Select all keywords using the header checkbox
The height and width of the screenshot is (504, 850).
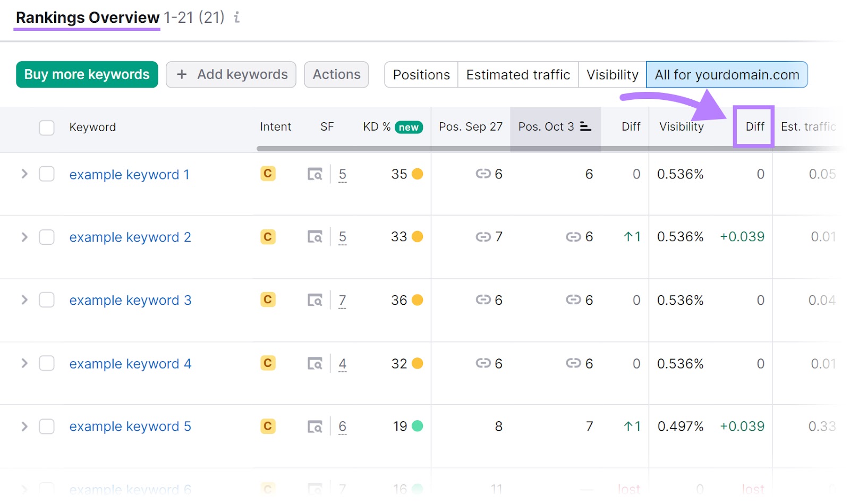click(47, 127)
